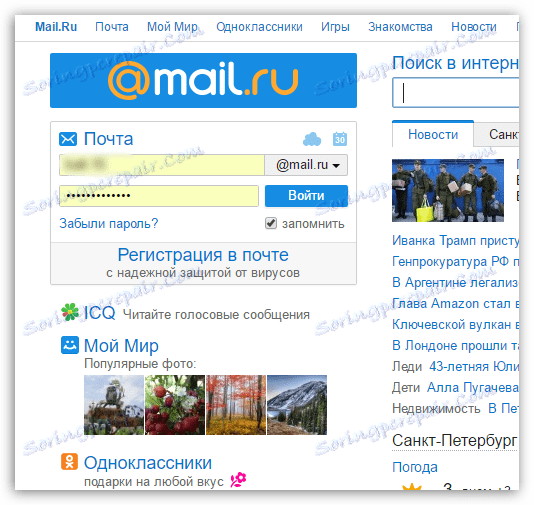This screenshot has height=505, width=534.
Task: Click the Санкт-Петербург city link
Action: tap(455, 441)
